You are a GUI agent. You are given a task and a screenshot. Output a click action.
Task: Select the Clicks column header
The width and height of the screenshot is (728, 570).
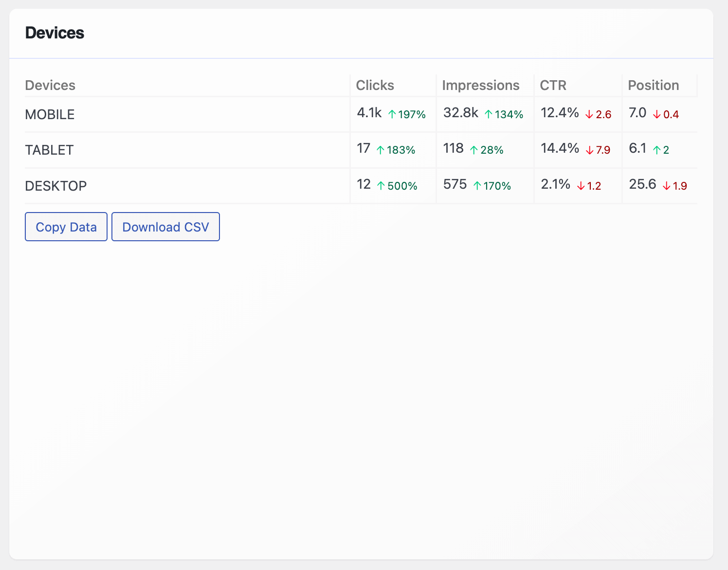pos(375,85)
